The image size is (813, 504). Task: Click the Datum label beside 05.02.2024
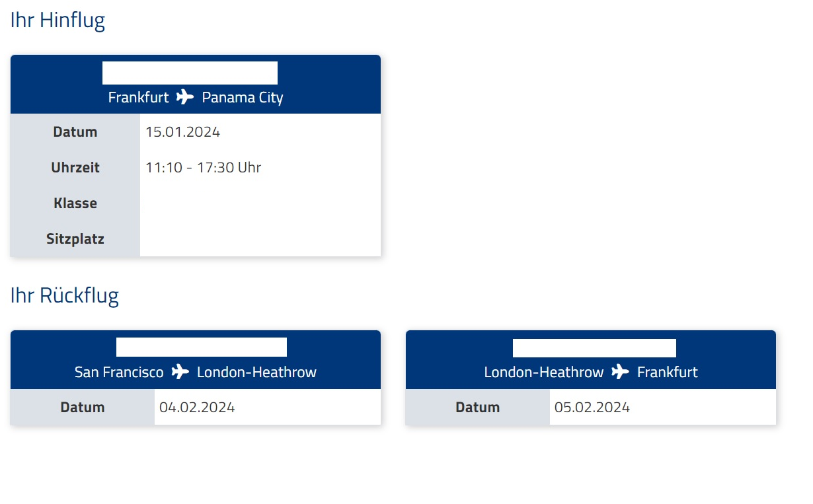[x=478, y=408]
